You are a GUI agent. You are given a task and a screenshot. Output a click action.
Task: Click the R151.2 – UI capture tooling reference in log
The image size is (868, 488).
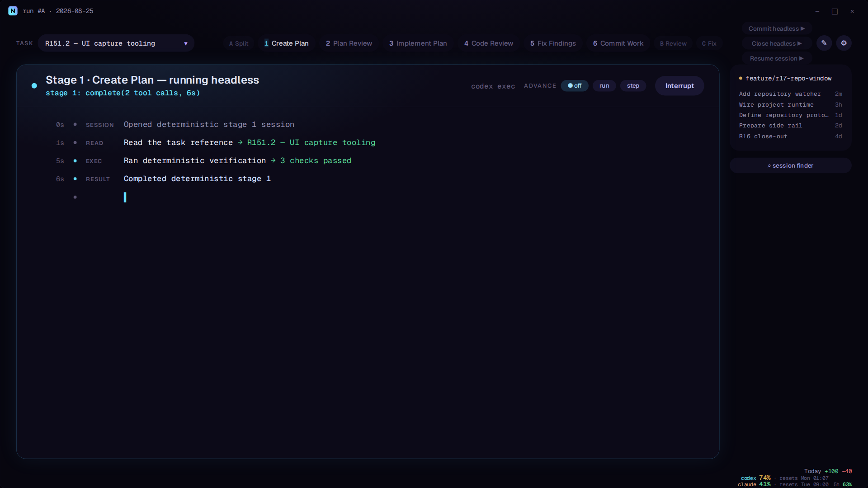[311, 143]
